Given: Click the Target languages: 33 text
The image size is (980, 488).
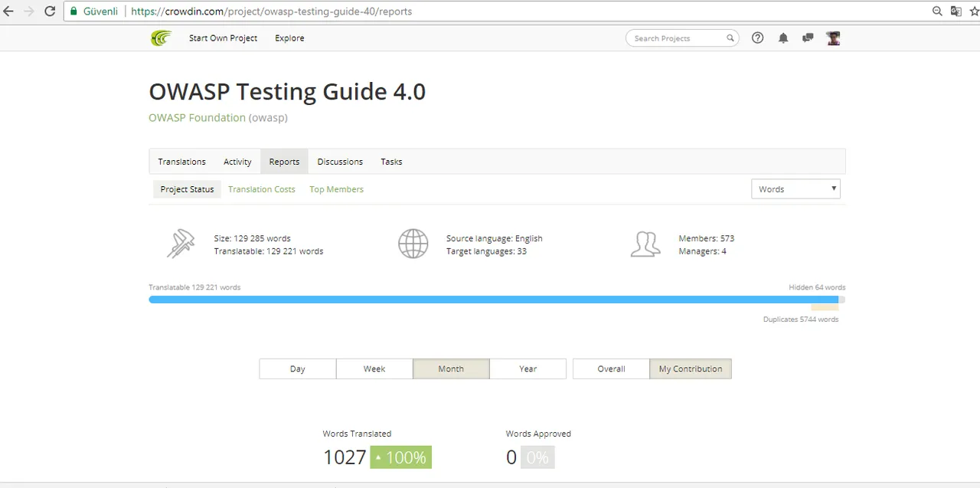Looking at the screenshot, I should tap(486, 251).
